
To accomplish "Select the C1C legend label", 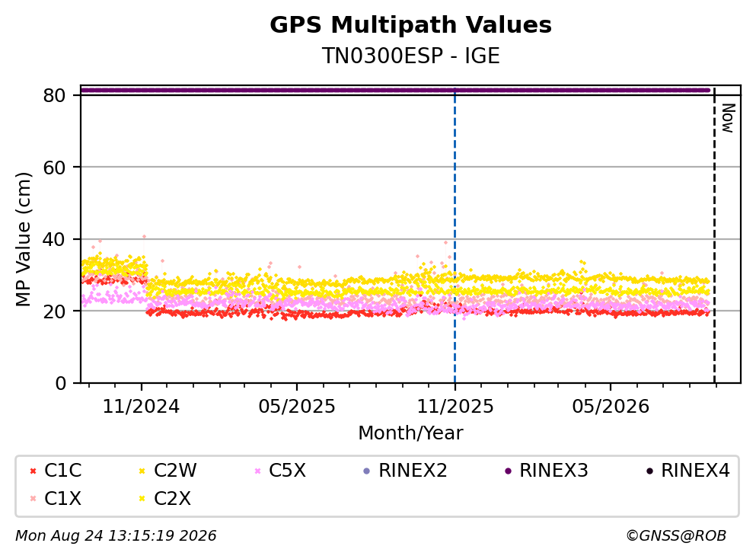I will coord(62,470).
